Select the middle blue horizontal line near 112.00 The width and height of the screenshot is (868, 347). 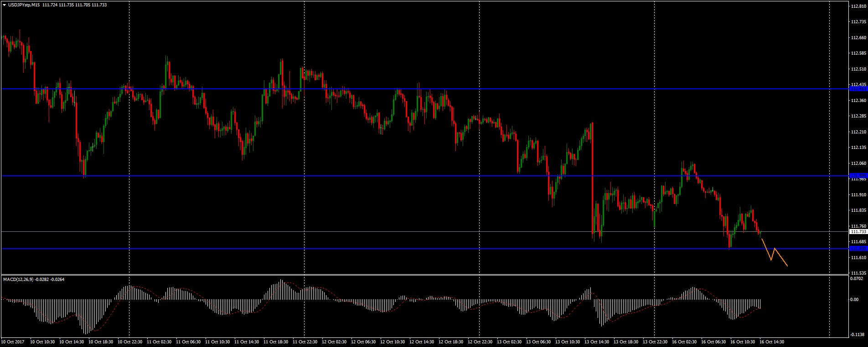click(x=424, y=175)
